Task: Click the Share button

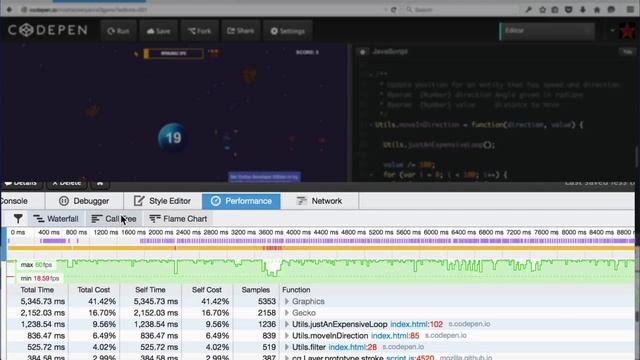Action: tap(241, 31)
